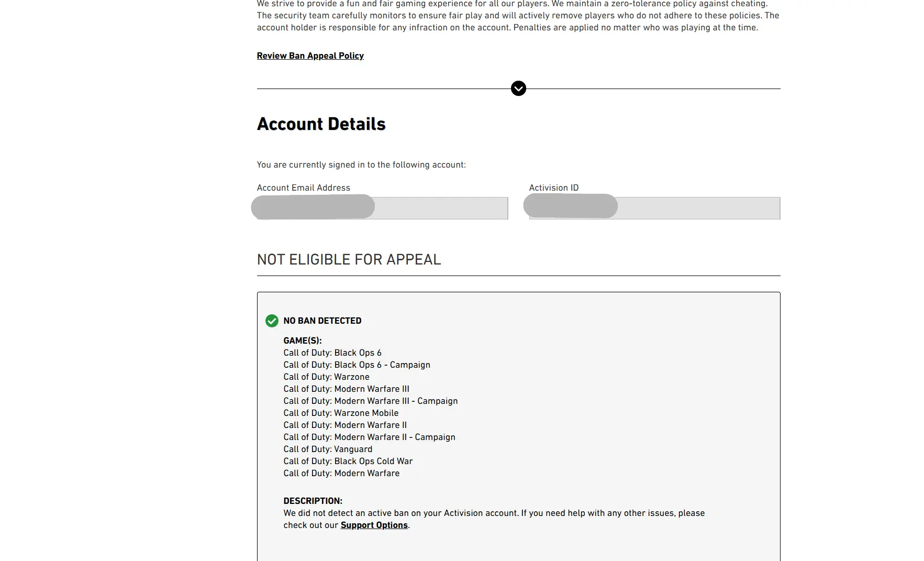Open the Support Options link
The width and height of the screenshot is (924, 561).
(374, 525)
